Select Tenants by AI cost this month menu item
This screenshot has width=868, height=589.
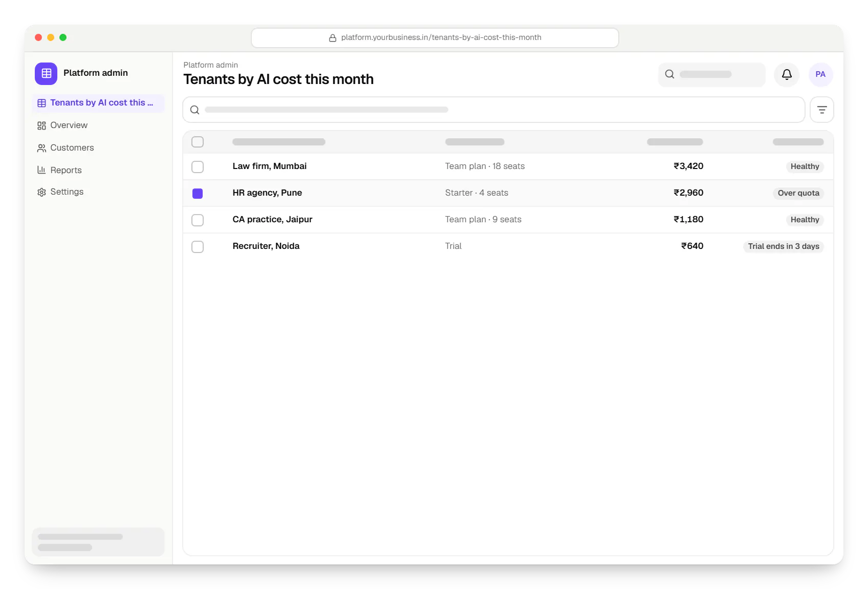click(x=98, y=103)
